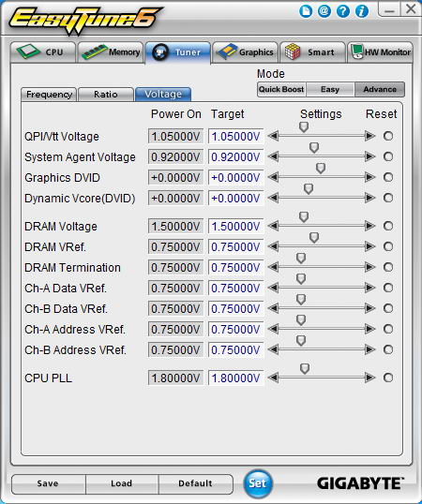Image resolution: width=422 pixels, height=504 pixels.
Task: Apply settings with the blue Set button
Action: click(x=257, y=483)
